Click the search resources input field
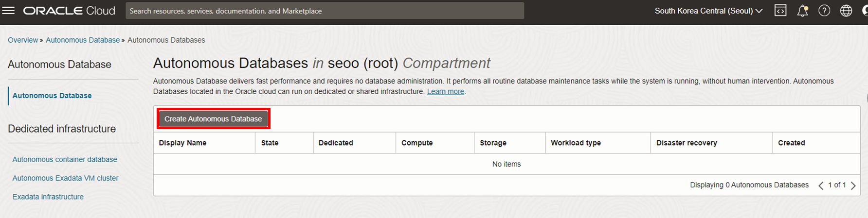Screen dimensions: 868x218 (325, 11)
